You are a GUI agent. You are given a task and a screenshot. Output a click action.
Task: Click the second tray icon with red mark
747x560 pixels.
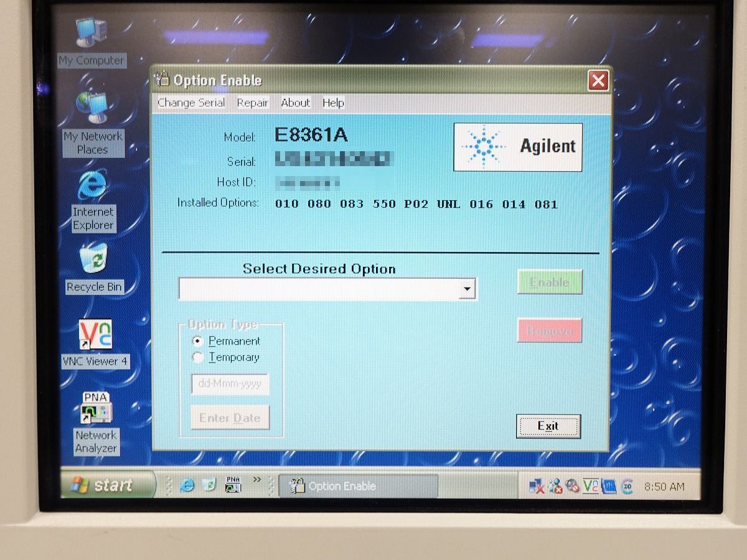555,487
